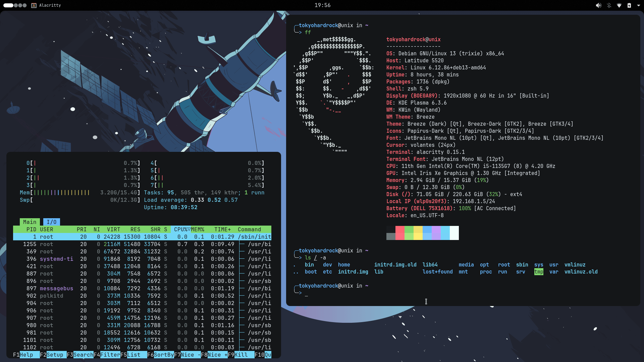Click the terminal prompt cursor line

[x=306, y=293]
